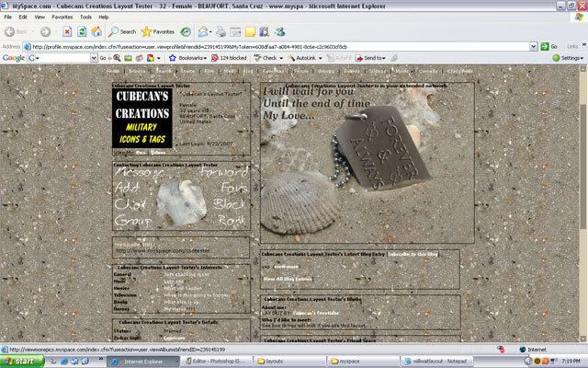Screen dimensions: 588x368
Task: Open the File menu
Action: coord(7,17)
